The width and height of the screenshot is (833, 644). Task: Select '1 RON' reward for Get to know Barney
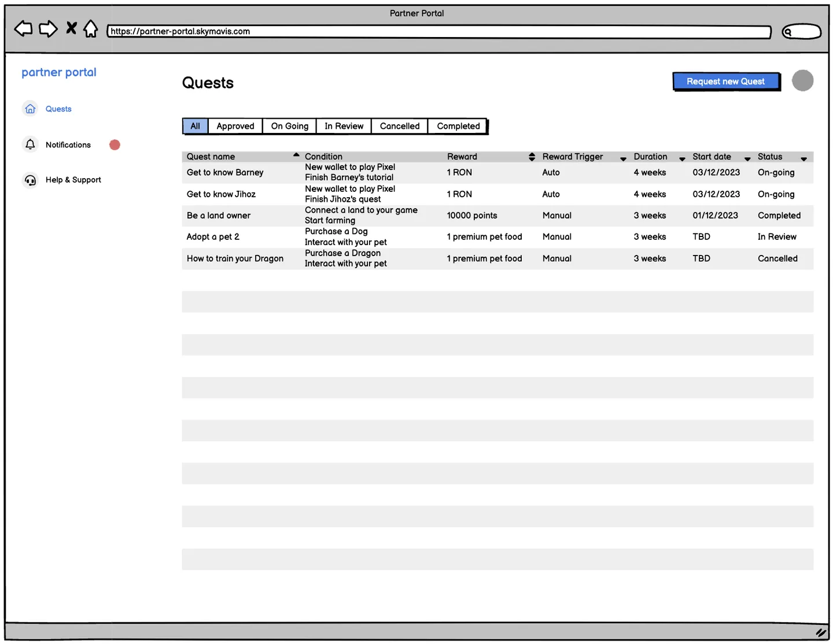(x=459, y=172)
